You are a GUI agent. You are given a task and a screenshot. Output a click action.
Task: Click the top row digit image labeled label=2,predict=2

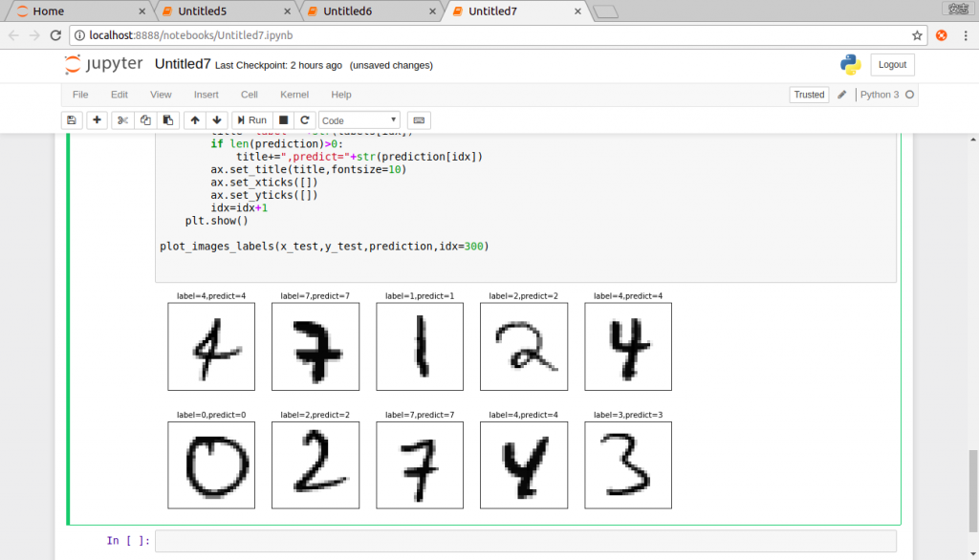point(524,347)
